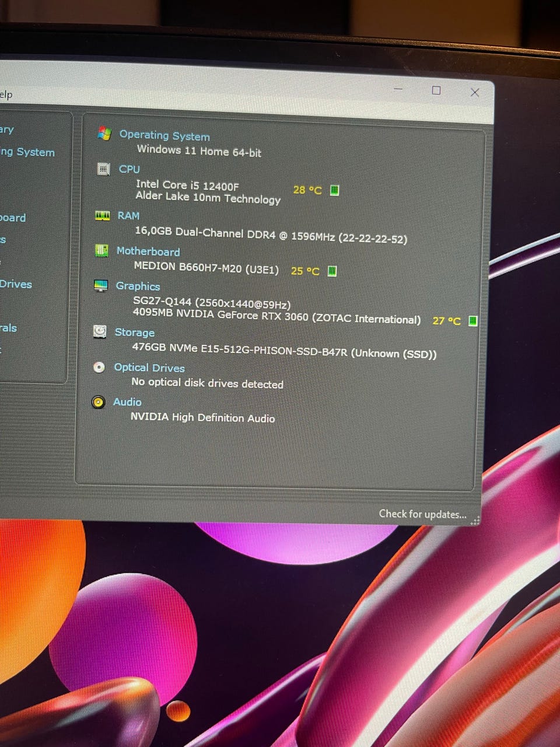The width and height of the screenshot is (560, 747).
Task: Click the Graphics monitor icon
Action: pos(100,286)
